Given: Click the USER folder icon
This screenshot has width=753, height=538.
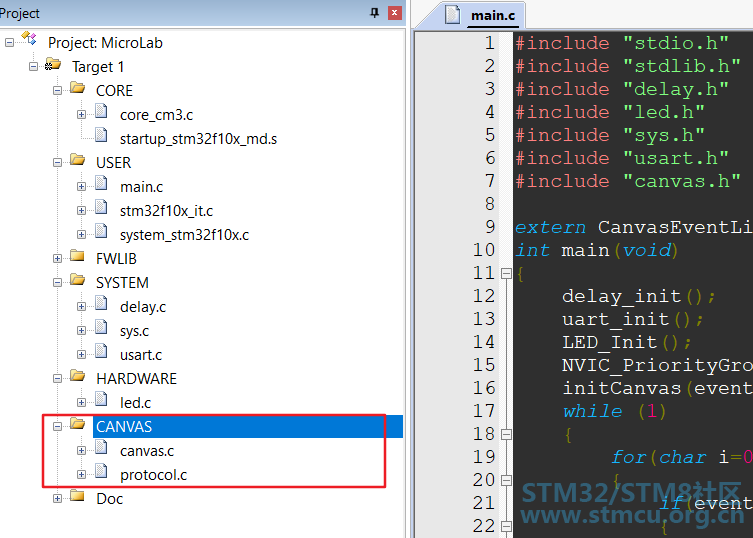Looking at the screenshot, I should coord(77,160).
